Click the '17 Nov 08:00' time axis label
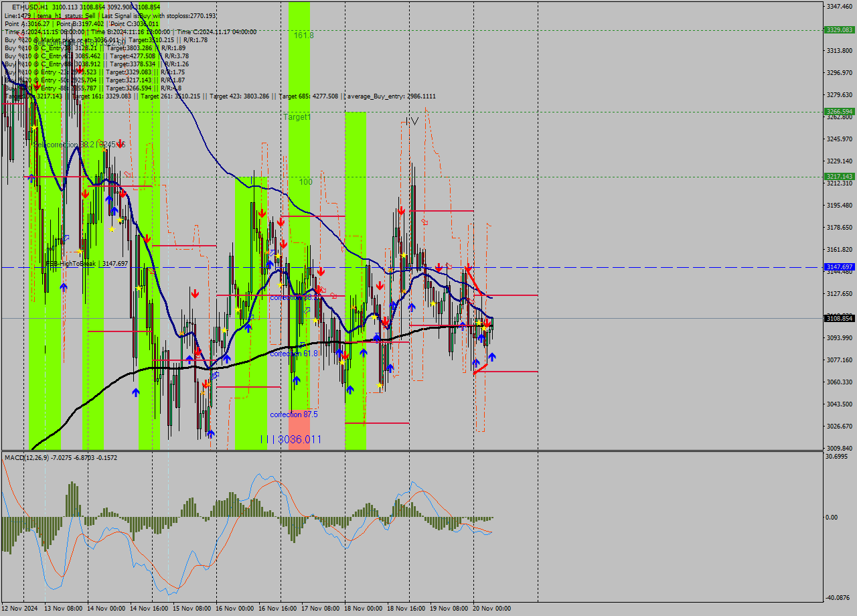Screen dimensions: 857x616 [321, 609]
